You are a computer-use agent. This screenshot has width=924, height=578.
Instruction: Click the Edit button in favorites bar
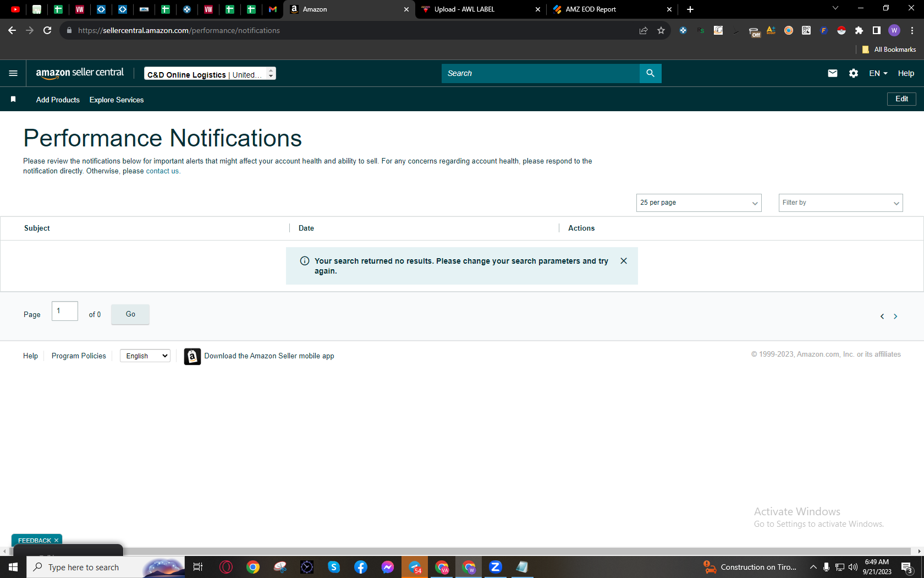click(901, 99)
